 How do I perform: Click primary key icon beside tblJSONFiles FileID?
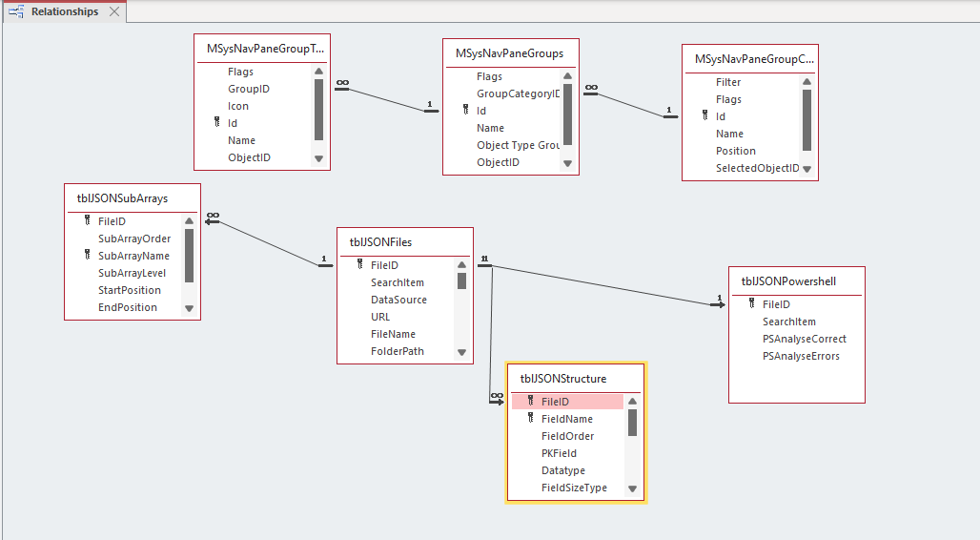click(x=360, y=264)
